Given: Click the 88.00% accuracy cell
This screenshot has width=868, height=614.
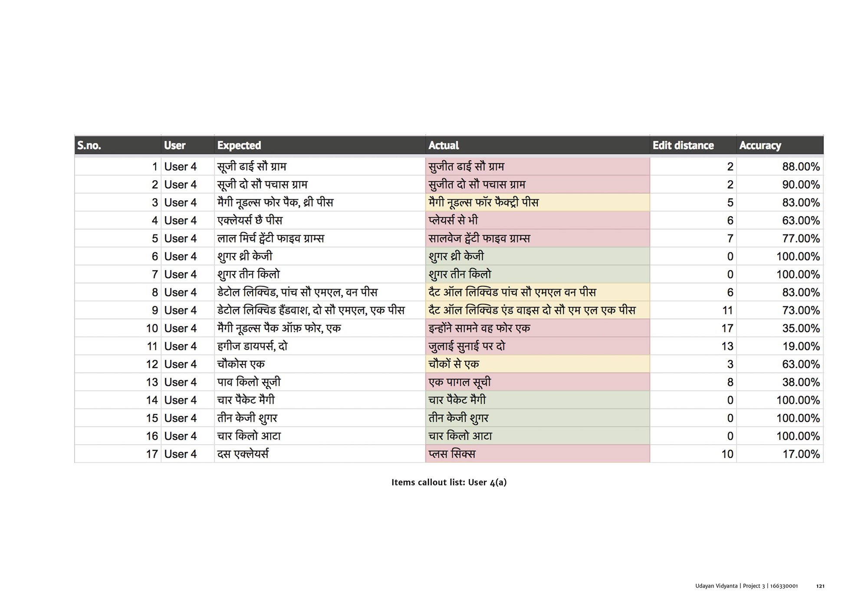Looking at the screenshot, I should coord(801,167).
